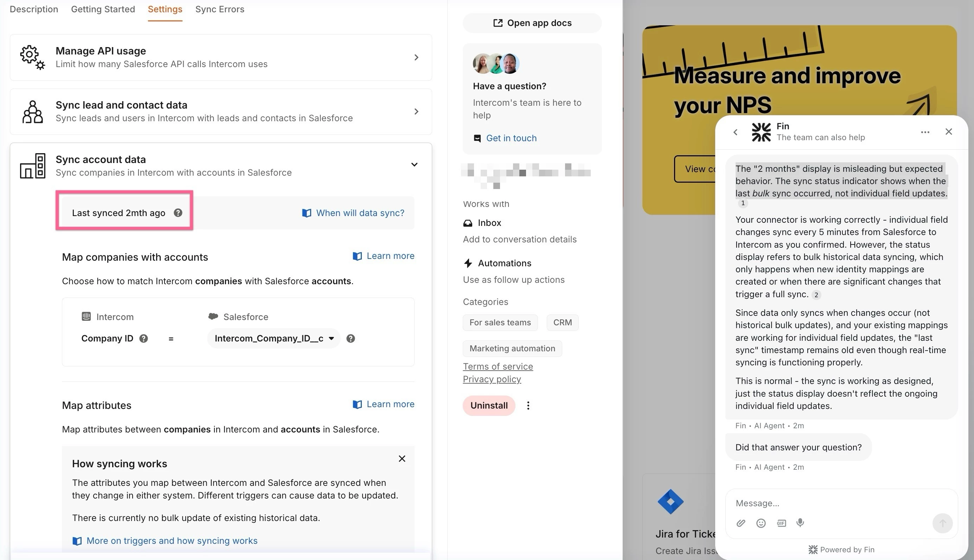This screenshot has height=560, width=974.
Task: Close the How syncing works notice
Action: tap(402, 458)
